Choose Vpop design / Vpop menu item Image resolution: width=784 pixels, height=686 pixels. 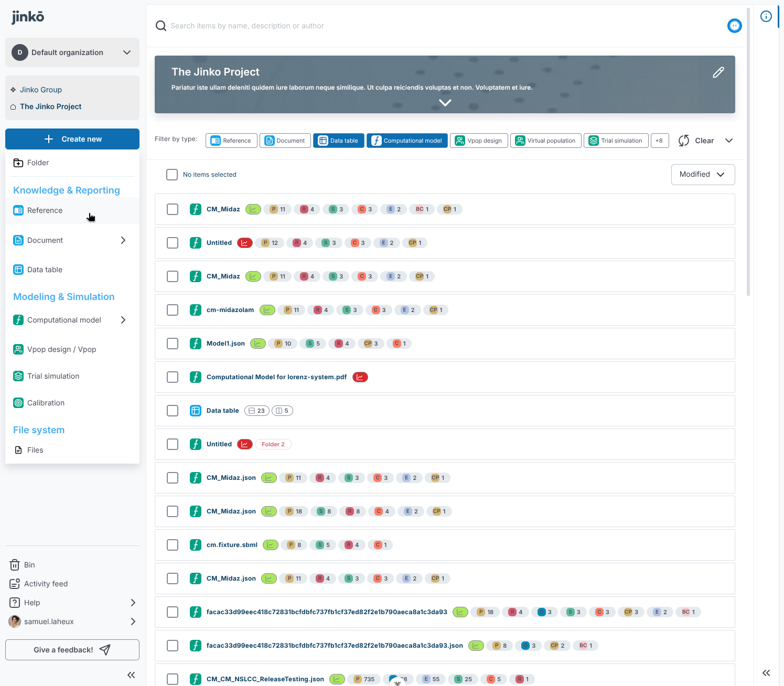(x=72, y=349)
